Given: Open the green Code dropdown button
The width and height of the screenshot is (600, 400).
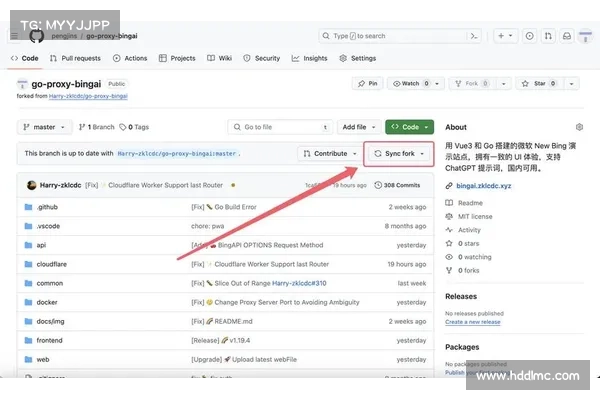Looking at the screenshot, I should click(409, 127).
